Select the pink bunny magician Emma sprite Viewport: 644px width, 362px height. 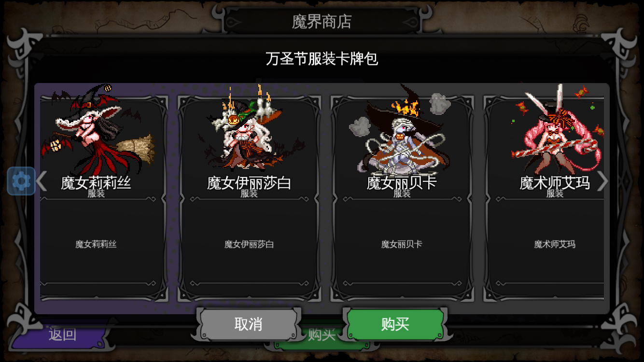click(555, 129)
